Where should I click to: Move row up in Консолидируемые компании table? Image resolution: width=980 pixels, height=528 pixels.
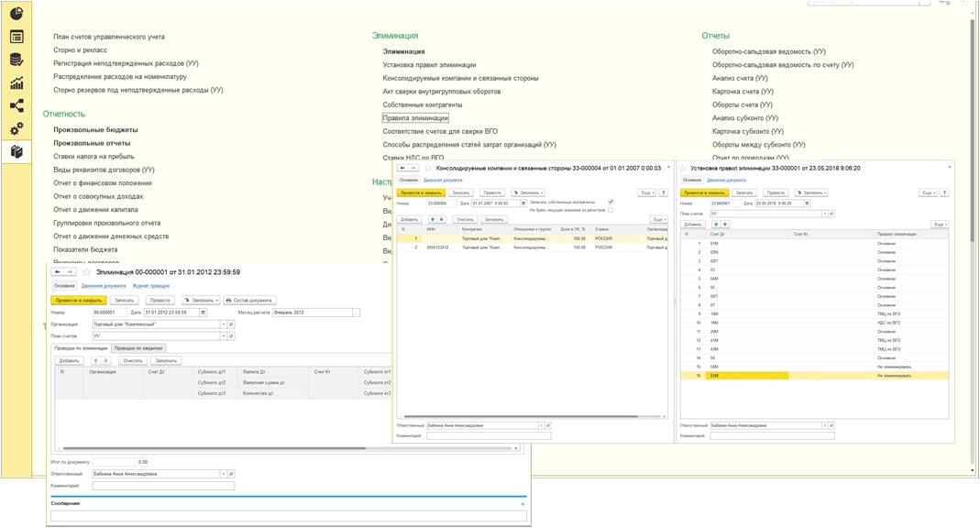point(432,219)
